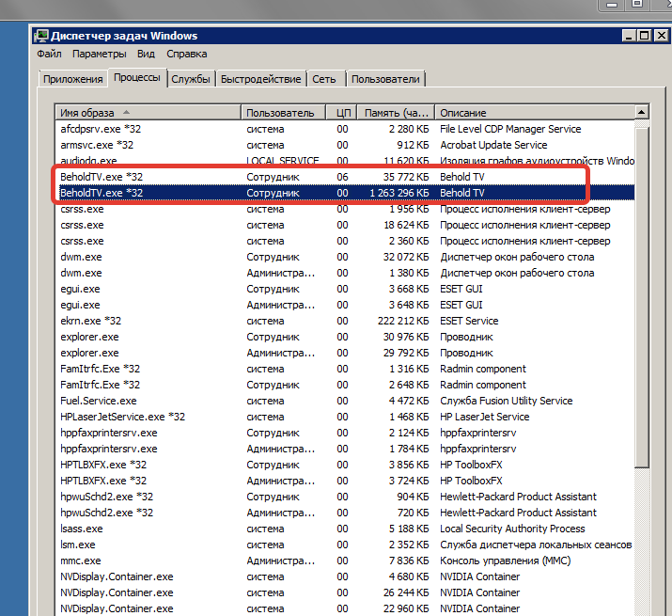Screen dimensions: 672x616
Task: Select the Пользователи tab
Action: point(386,79)
